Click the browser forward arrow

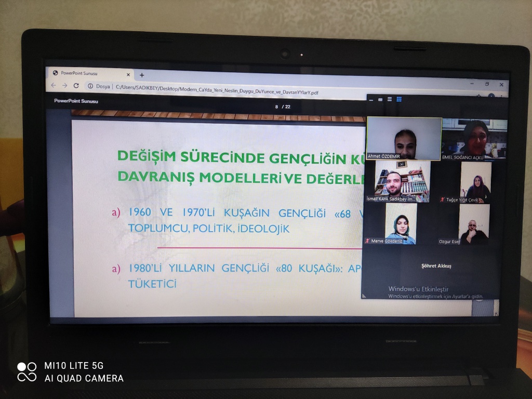point(65,86)
